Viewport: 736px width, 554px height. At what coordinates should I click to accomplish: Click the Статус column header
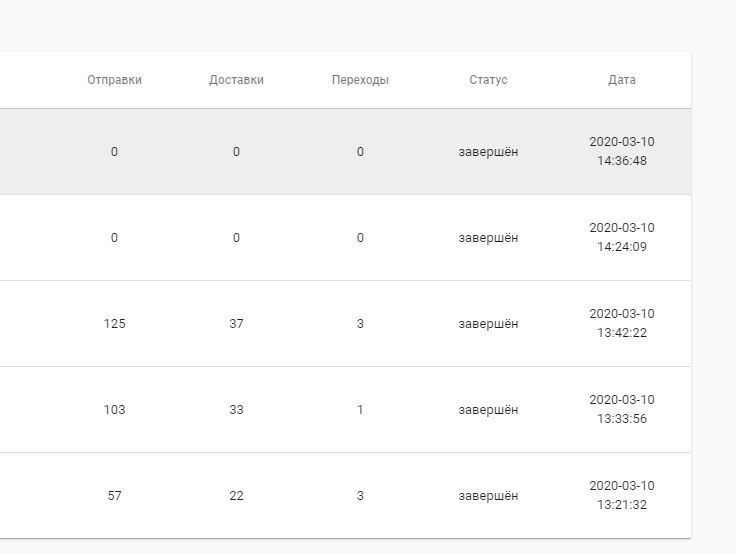488,80
